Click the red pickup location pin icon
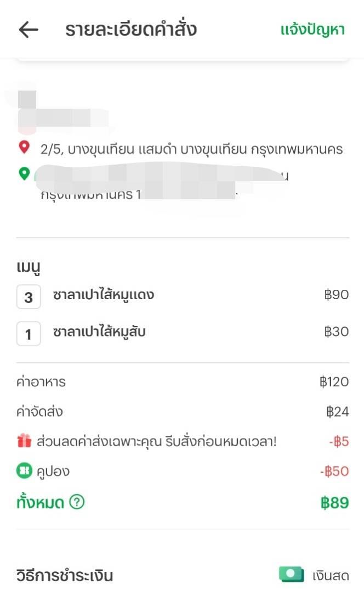 (x=24, y=147)
